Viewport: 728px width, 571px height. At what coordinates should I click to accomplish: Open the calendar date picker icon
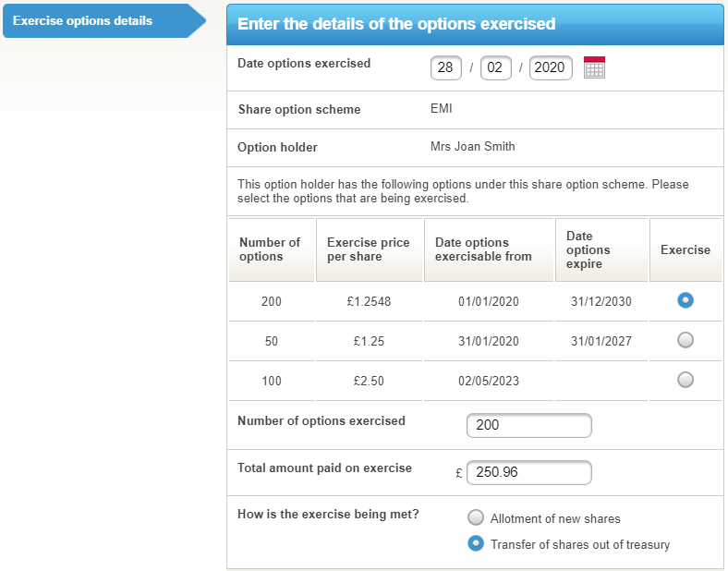(594, 67)
